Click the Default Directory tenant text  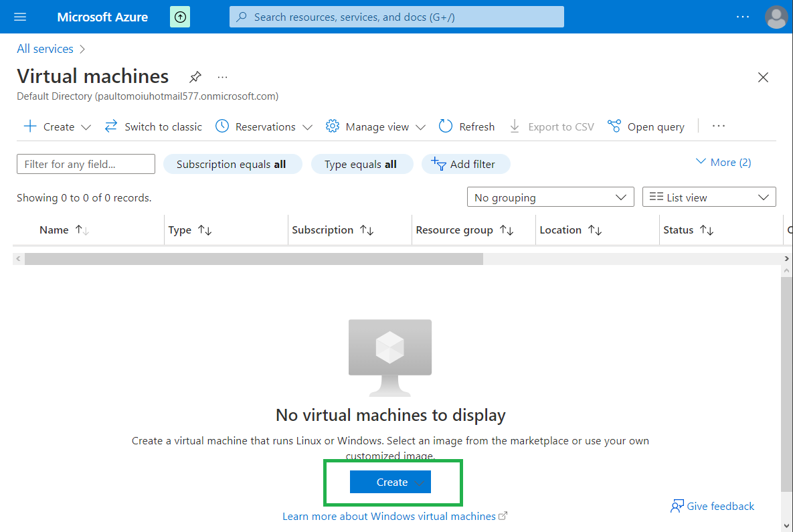point(148,96)
